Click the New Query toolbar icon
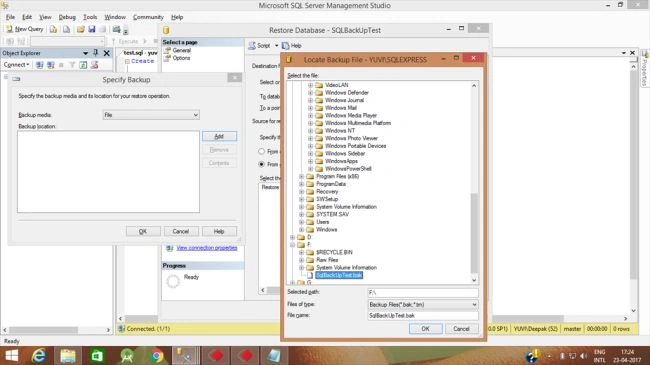 tap(24, 29)
